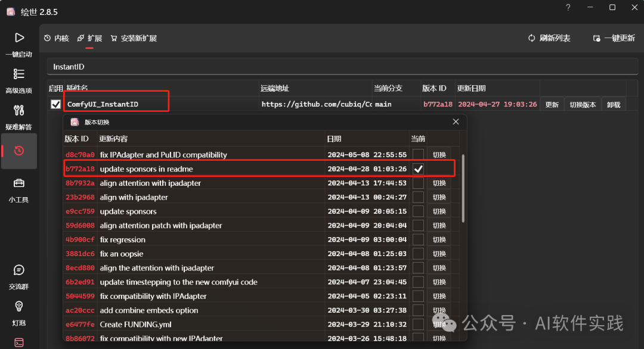Open the console terminal icon at sidebar bottom
The height and width of the screenshot is (349, 644).
coord(19,342)
